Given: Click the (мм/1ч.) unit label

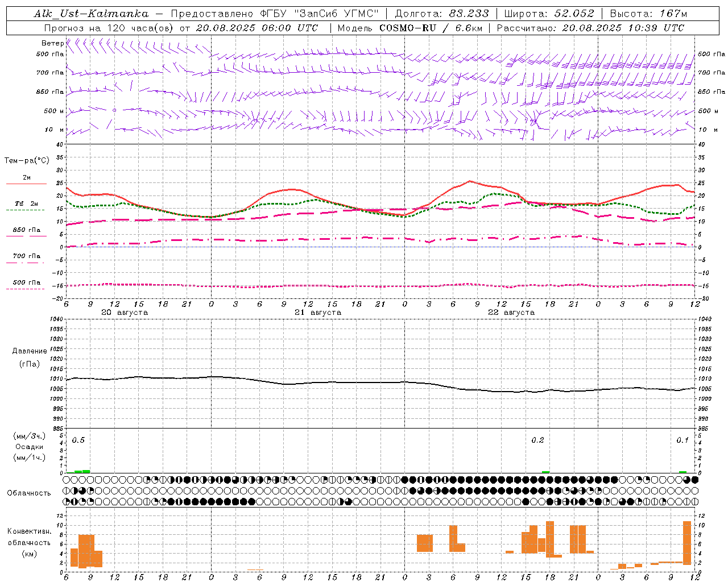Looking at the screenshot, I should (x=29, y=458).
